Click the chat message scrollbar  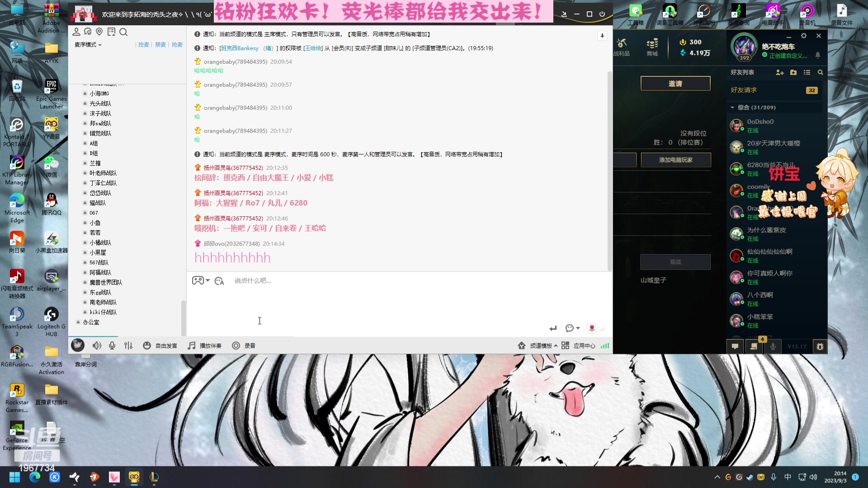(609, 172)
